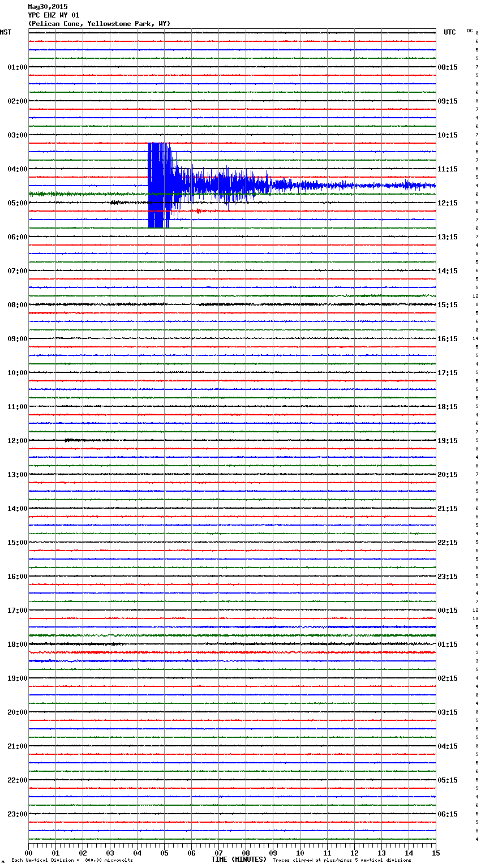The height and width of the screenshot is (868, 481).
Task: Click the 00:15 UTC time label
Action: [x=448, y=611]
